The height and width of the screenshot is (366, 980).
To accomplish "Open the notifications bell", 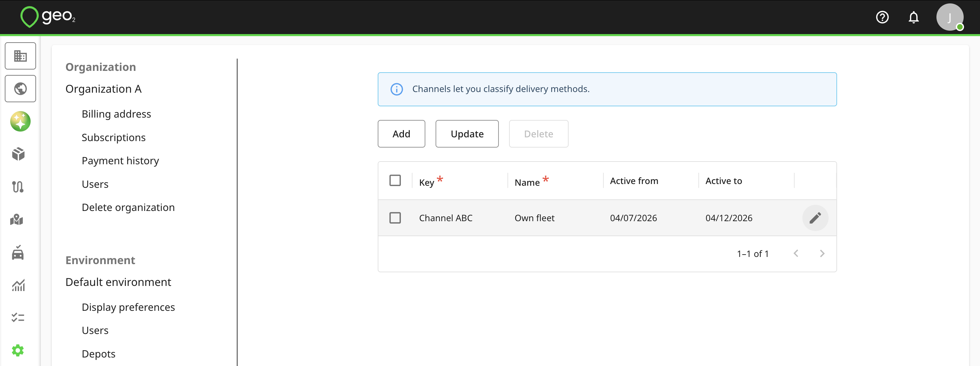I will pos(913,17).
